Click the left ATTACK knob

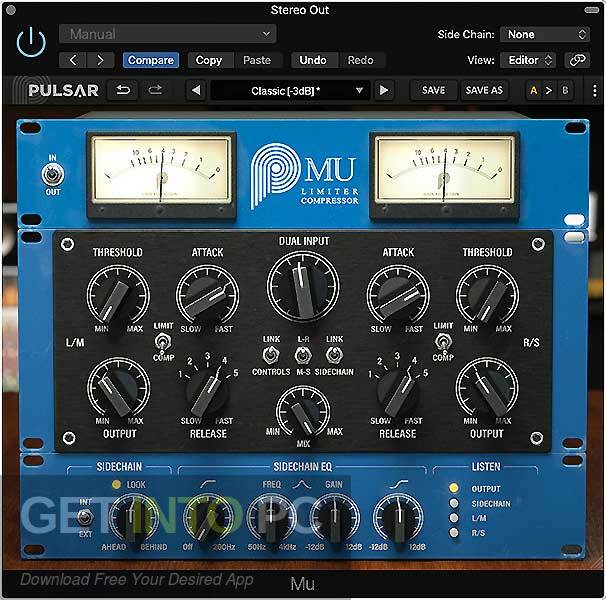208,296
